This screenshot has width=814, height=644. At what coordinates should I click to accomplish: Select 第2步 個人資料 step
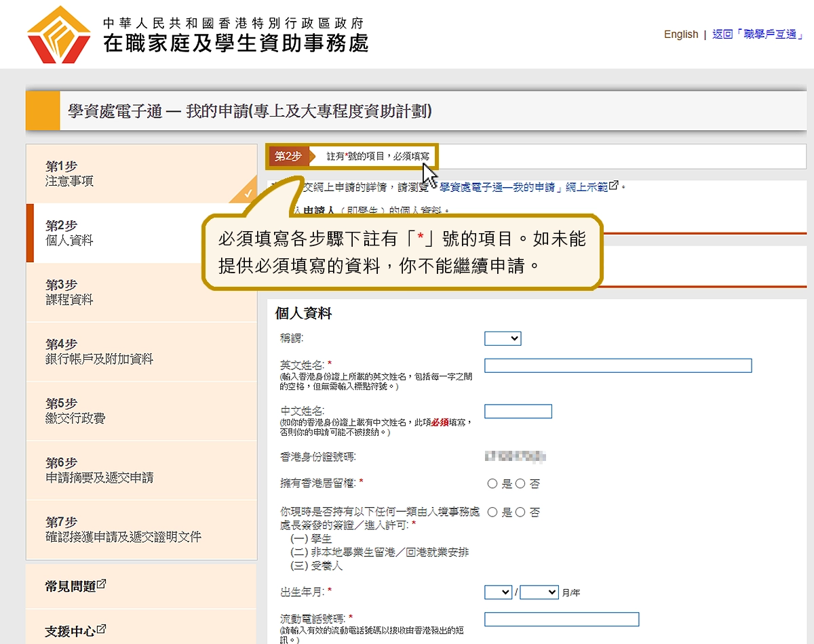tap(141, 233)
